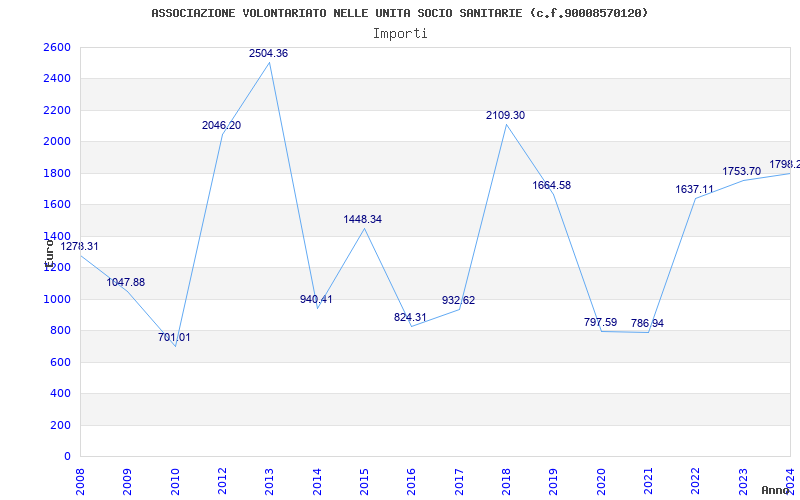Click the x-axis year 2012
Screen dimensions: 800x500
222,482
